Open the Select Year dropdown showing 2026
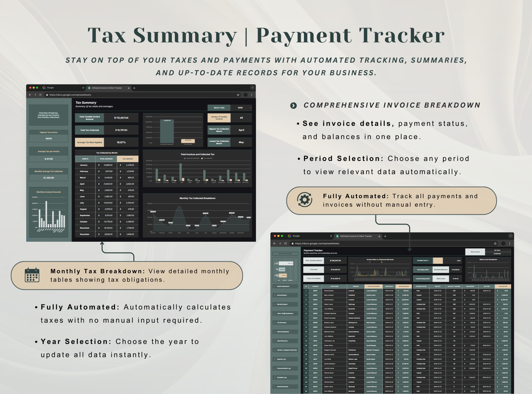 point(241,108)
